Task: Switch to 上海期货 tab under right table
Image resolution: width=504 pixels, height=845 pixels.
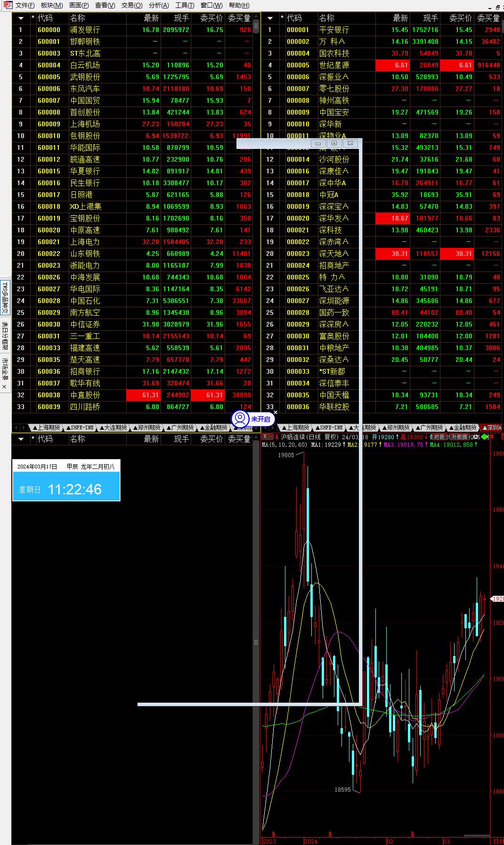Action: (x=295, y=427)
